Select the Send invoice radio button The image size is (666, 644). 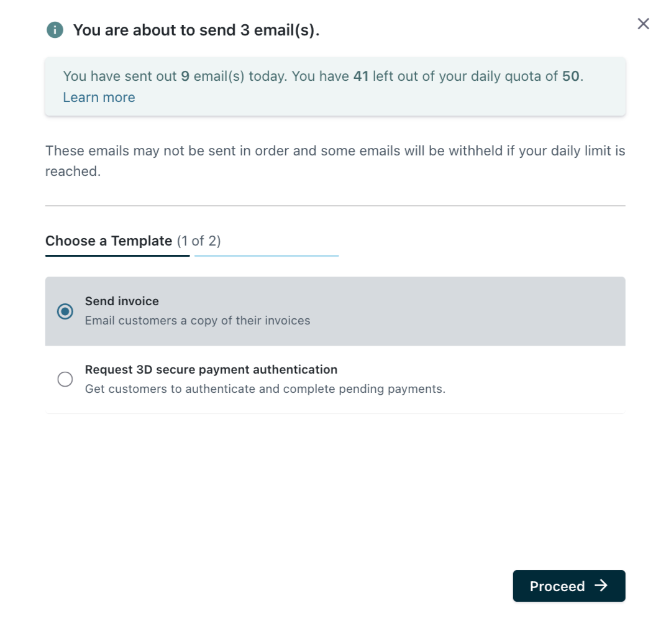[65, 311]
